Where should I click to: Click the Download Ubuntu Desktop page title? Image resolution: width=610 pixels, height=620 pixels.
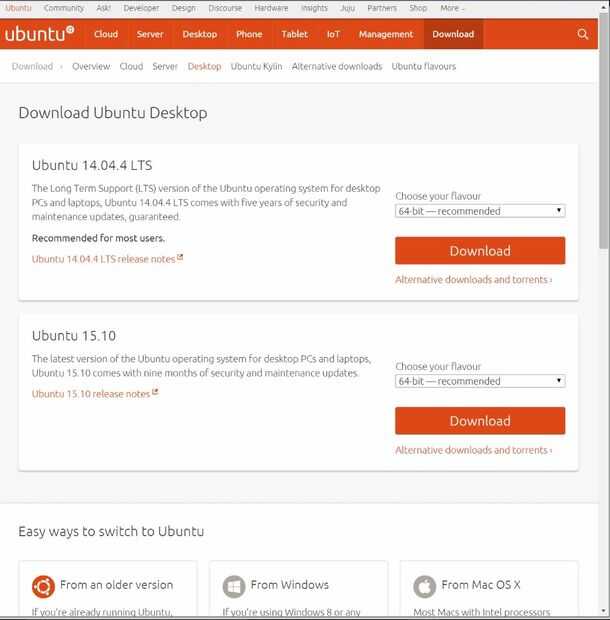click(x=113, y=113)
